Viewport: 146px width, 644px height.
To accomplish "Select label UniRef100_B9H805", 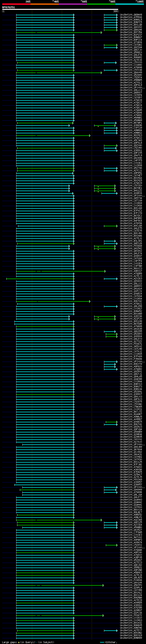I will click(x=131, y=625).
